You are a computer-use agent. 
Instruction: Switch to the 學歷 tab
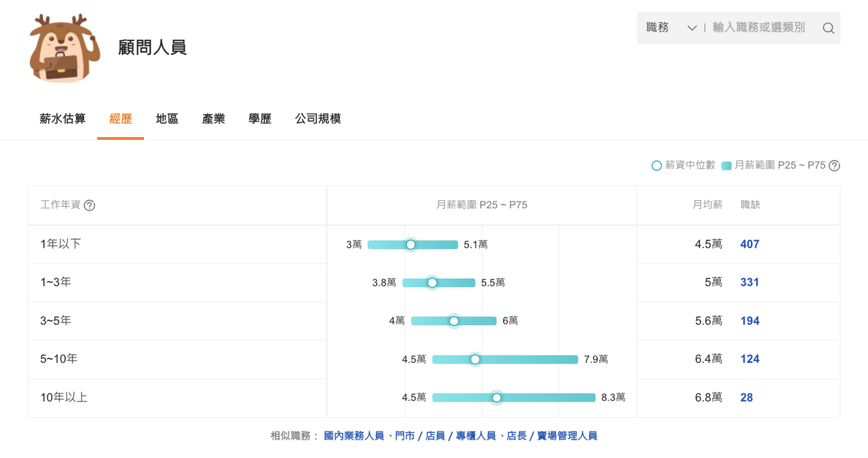260,119
